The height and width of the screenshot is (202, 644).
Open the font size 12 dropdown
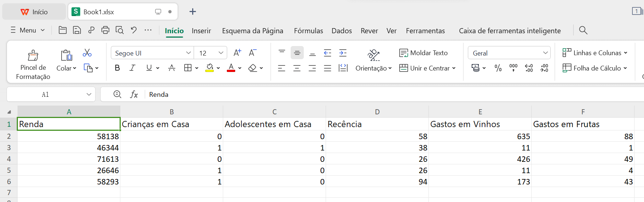pyautogui.click(x=221, y=53)
